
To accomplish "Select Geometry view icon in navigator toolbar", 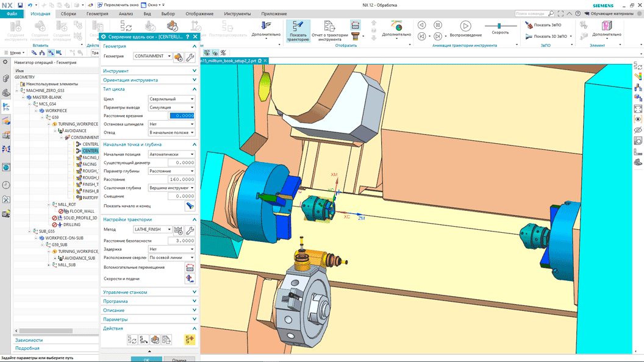I will point(51,52).
